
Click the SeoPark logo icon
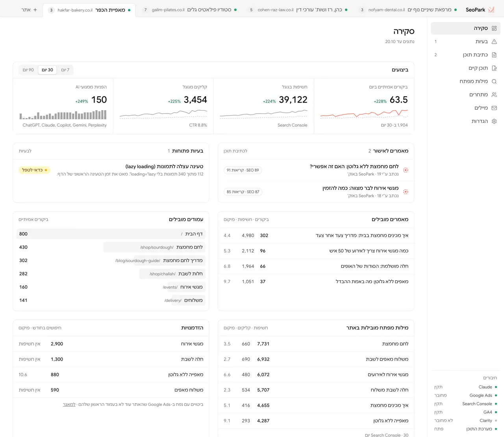[x=491, y=10]
